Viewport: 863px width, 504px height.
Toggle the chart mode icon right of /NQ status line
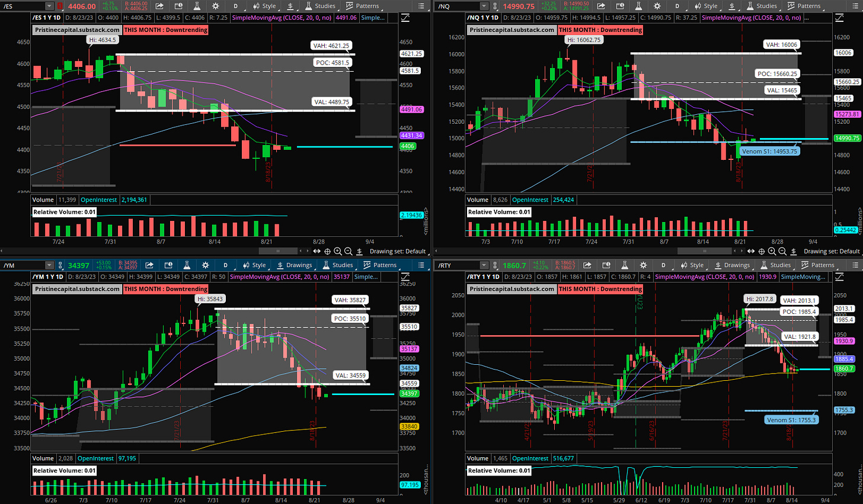pyautogui.click(x=839, y=18)
